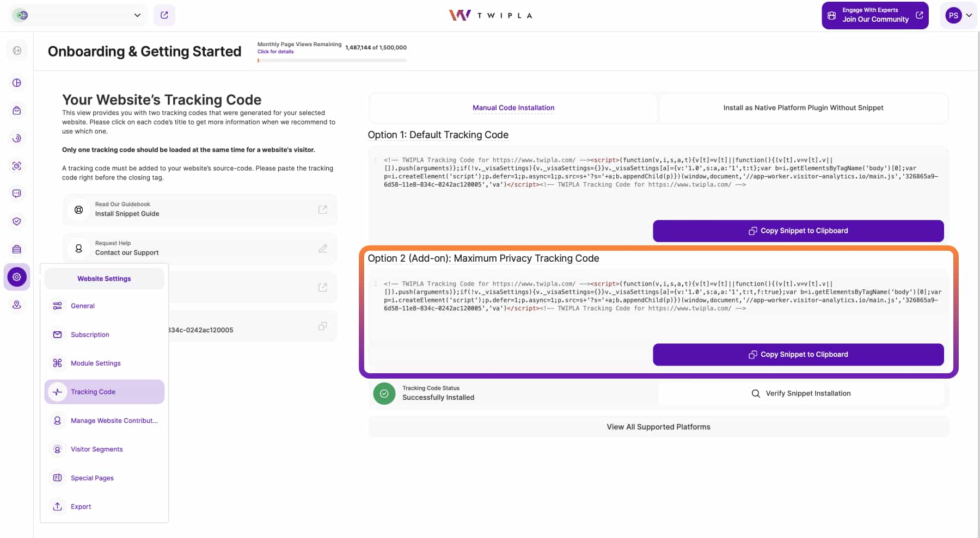Click Verify Snippet Installation button
The image size is (980, 538).
tap(801, 393)
